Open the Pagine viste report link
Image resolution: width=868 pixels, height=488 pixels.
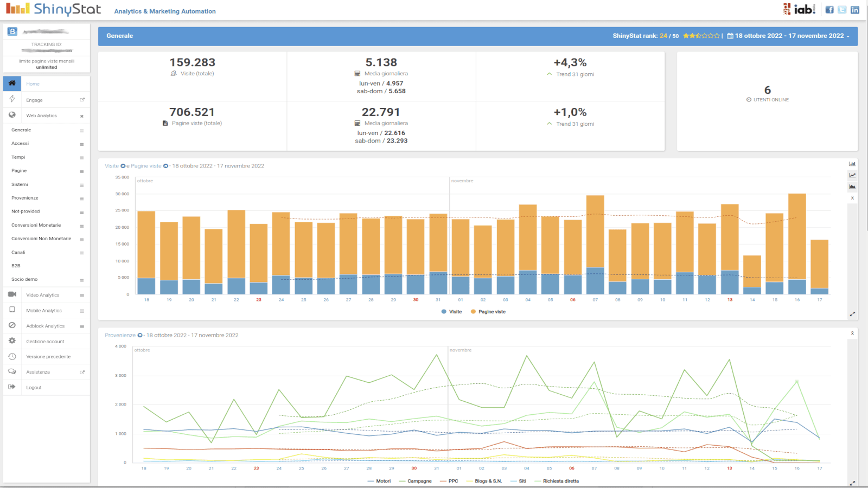(146, 166)
